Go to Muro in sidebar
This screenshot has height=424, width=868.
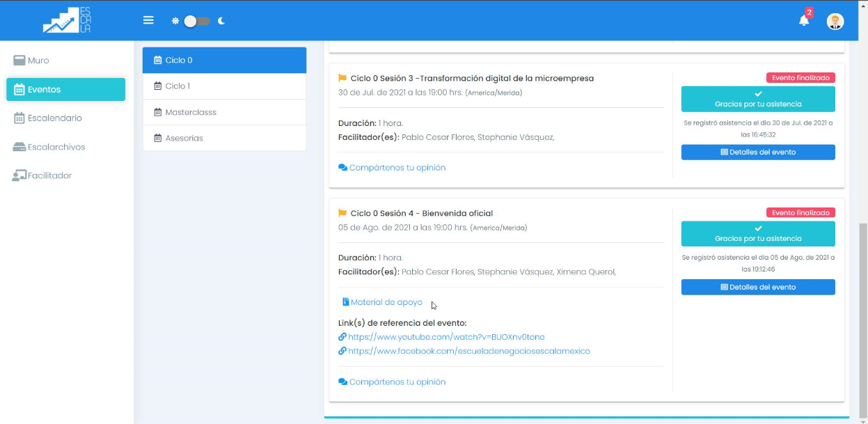tap(38, 61)
